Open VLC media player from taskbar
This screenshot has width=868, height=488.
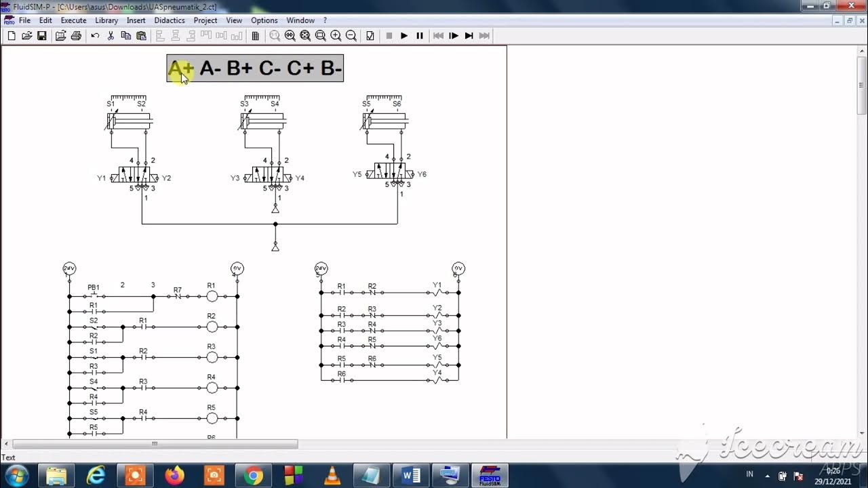332,475
